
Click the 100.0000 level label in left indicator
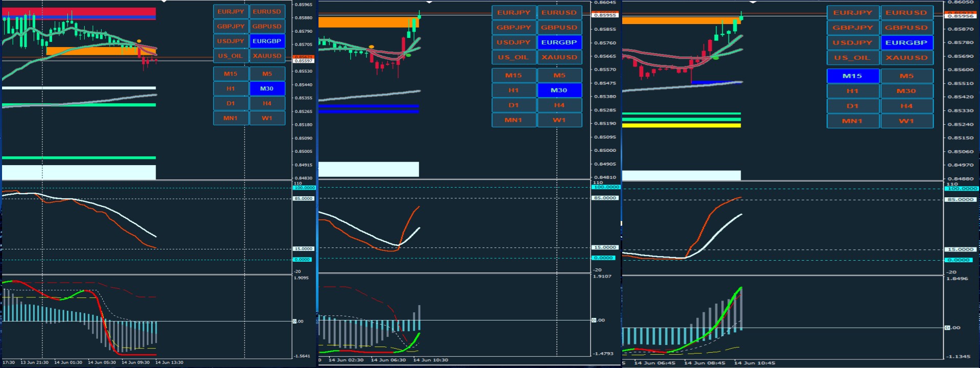pyautogui.click(x=304, y=188)
